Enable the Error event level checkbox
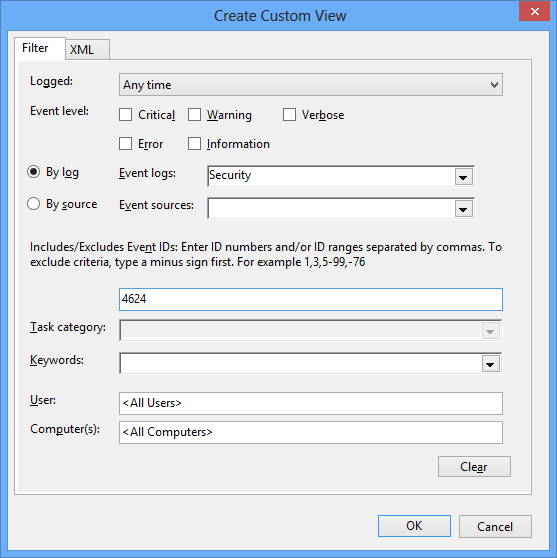The width and height of the screenshot is (557, 558). click(x=125, y=144)
